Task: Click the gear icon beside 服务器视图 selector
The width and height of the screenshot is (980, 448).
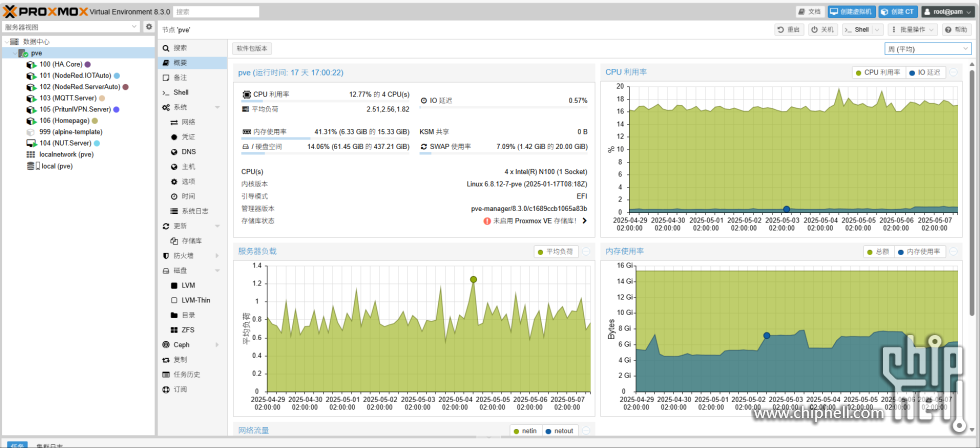Action: (149, 27)
